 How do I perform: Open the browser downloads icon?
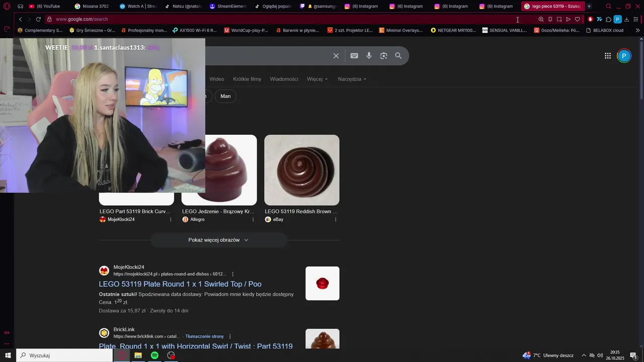[x=626, y=19]
